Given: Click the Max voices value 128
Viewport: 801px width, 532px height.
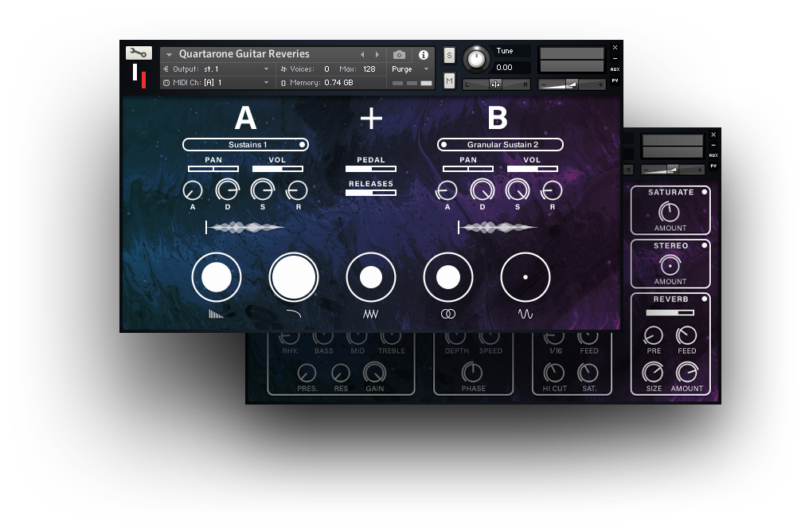Looking at the screenshot, I should [x=369, y=69].
